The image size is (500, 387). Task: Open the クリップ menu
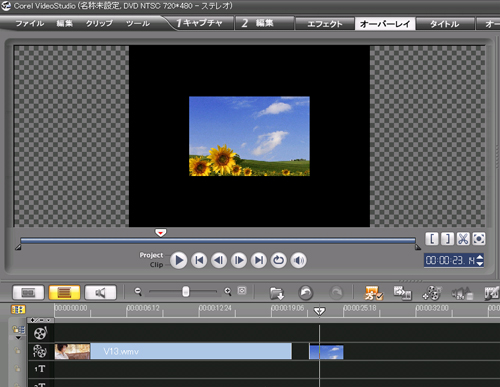pyautogui.click(x=99, y=23)
